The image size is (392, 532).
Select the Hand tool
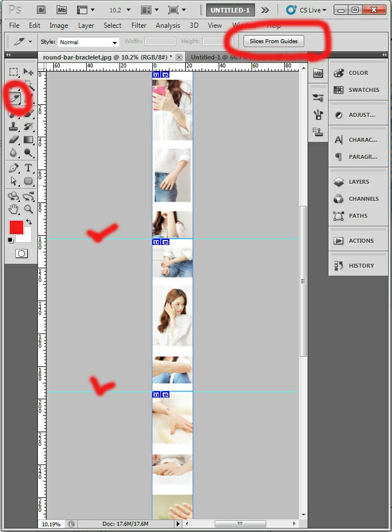14,209
